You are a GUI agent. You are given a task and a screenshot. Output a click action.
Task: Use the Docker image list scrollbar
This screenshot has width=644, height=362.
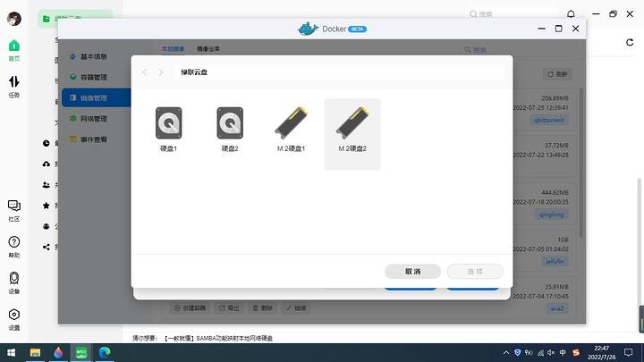pos(581,163)
